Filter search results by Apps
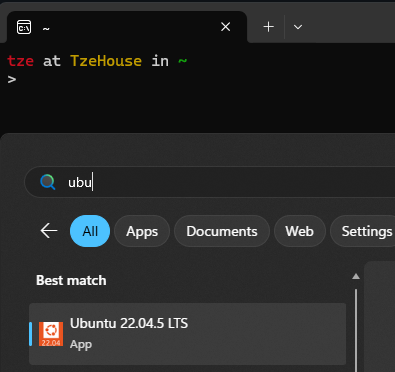Viewport: 395px width, 372px height. tap(142, 231)
